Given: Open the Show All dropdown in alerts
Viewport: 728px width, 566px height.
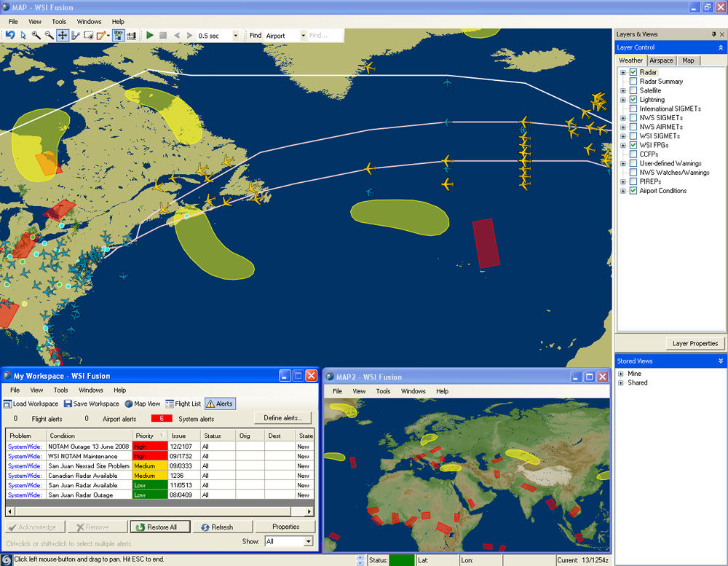Looking at the screenshot, I should coord(308,541).
